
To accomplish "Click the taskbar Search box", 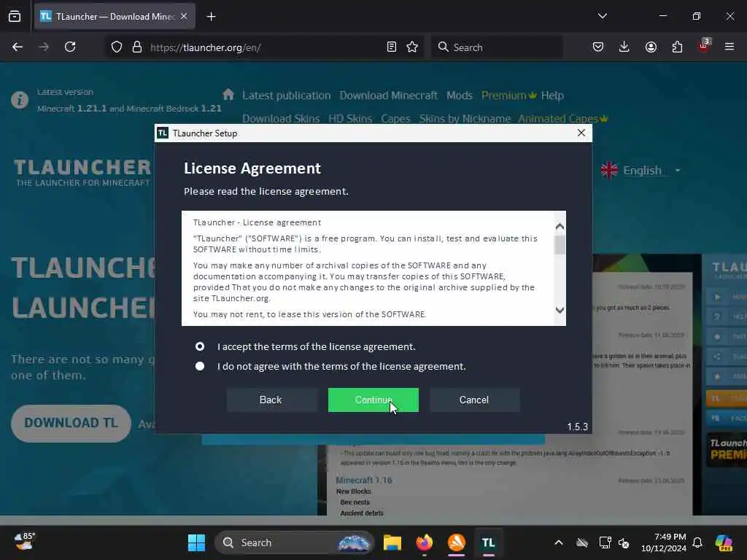I will point(295,542).
